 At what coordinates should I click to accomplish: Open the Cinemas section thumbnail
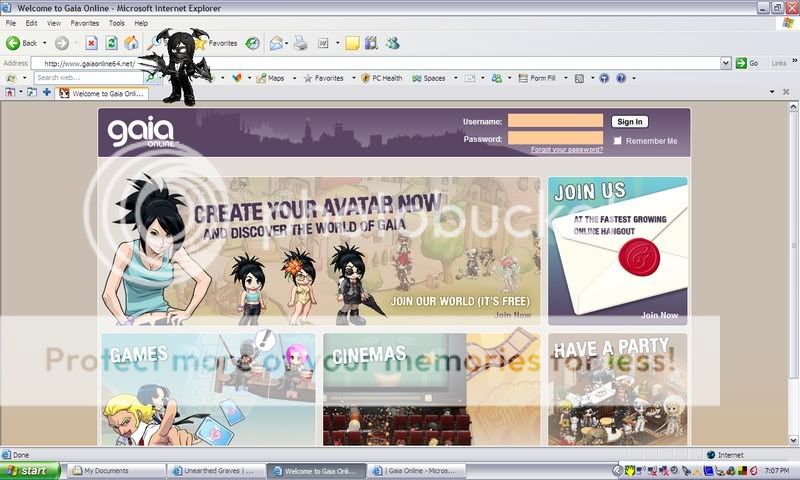pos(432,390)
